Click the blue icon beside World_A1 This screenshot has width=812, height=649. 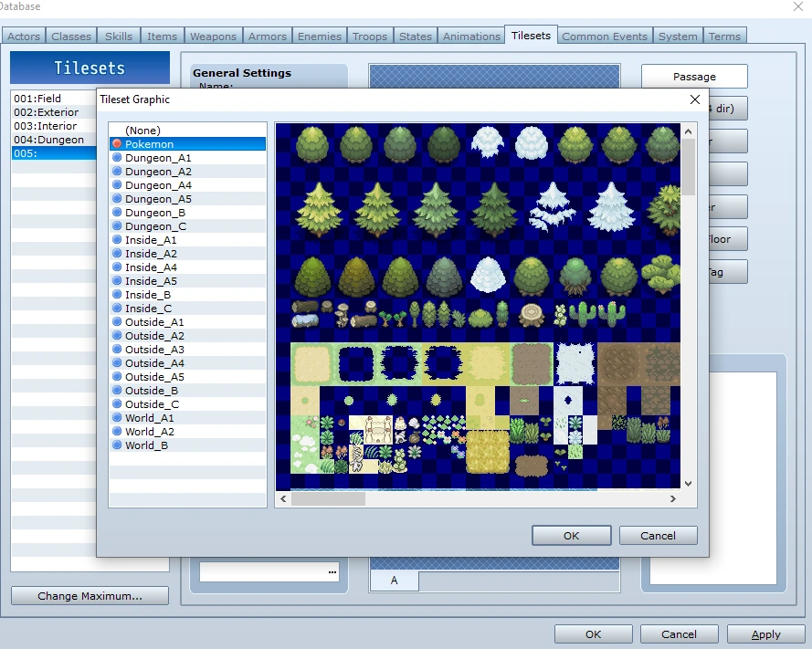click(117, 418)
